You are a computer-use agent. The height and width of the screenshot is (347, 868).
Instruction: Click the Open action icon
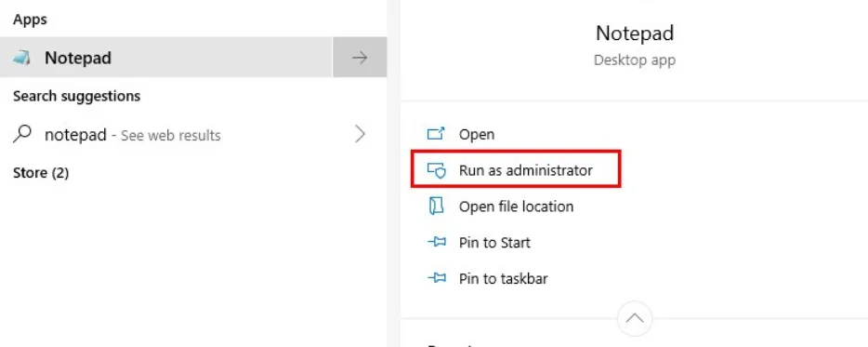click(x=436, y=134)
